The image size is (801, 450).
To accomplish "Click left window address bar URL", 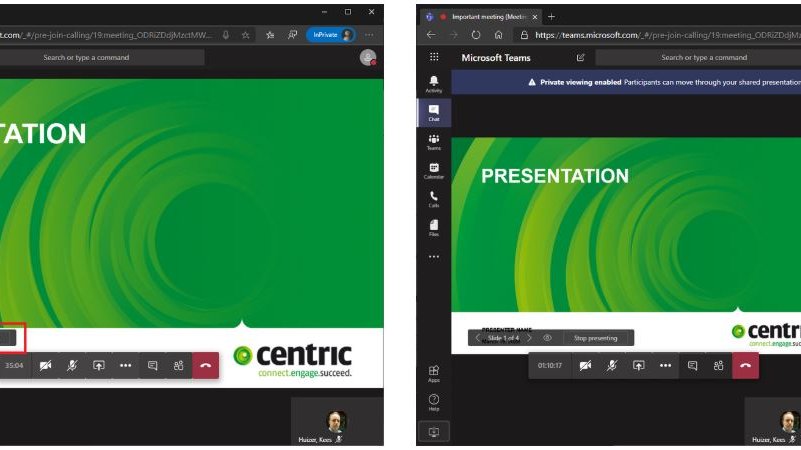I will pyautogui.click(x=106, y=35).
